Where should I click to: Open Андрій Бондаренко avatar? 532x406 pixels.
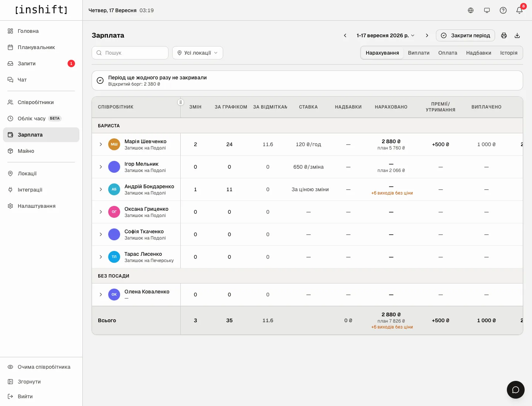[x=114, y=189]
